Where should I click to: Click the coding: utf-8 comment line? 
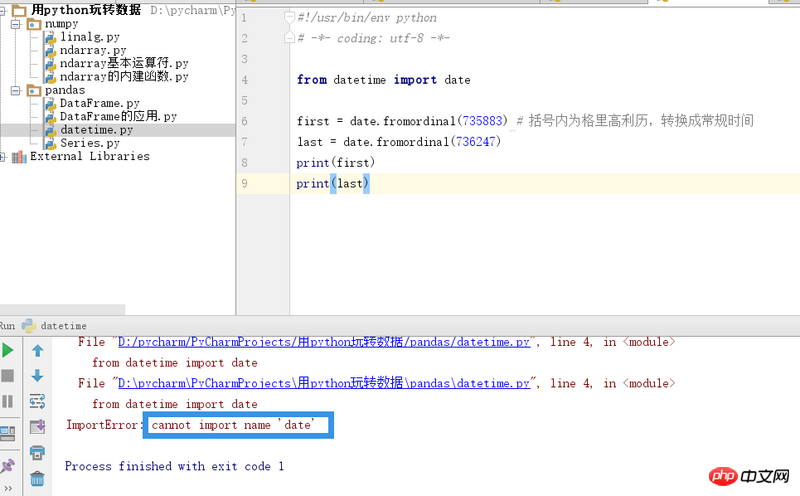click(373, 38)
